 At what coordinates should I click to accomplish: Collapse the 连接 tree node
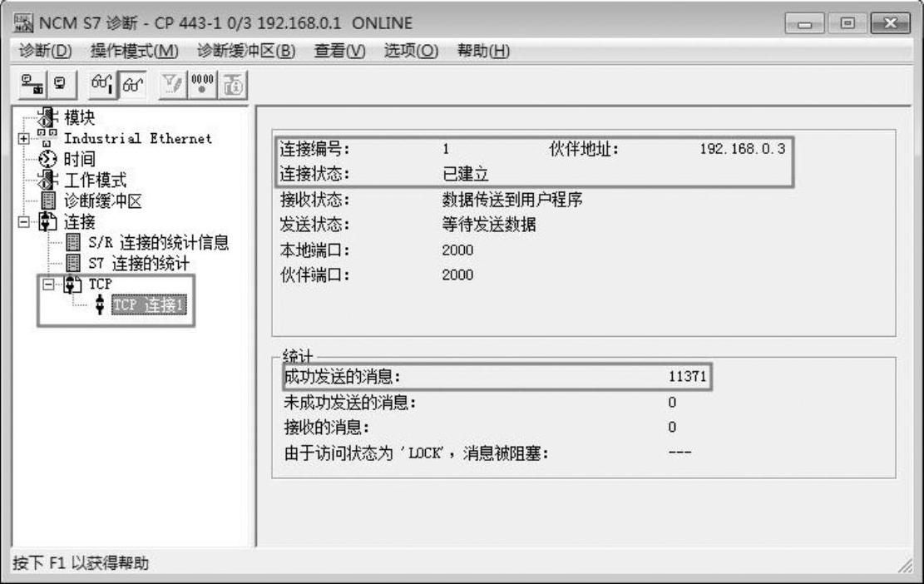click(23, 222)
